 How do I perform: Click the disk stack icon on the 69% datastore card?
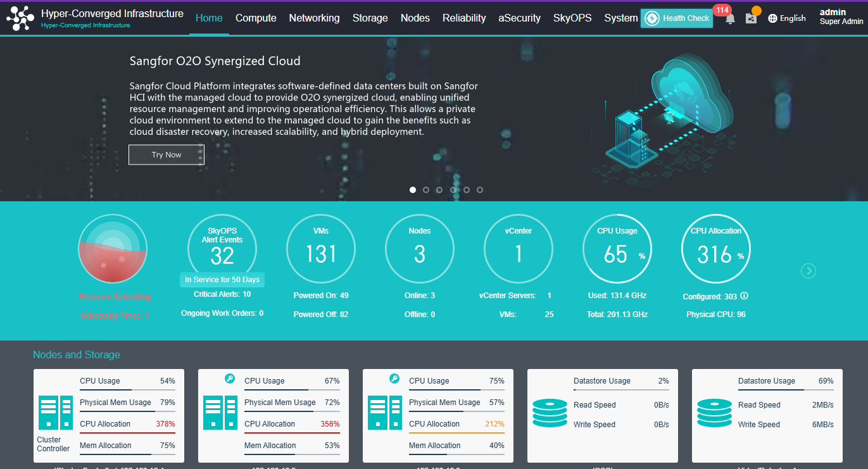coord(715,413)
